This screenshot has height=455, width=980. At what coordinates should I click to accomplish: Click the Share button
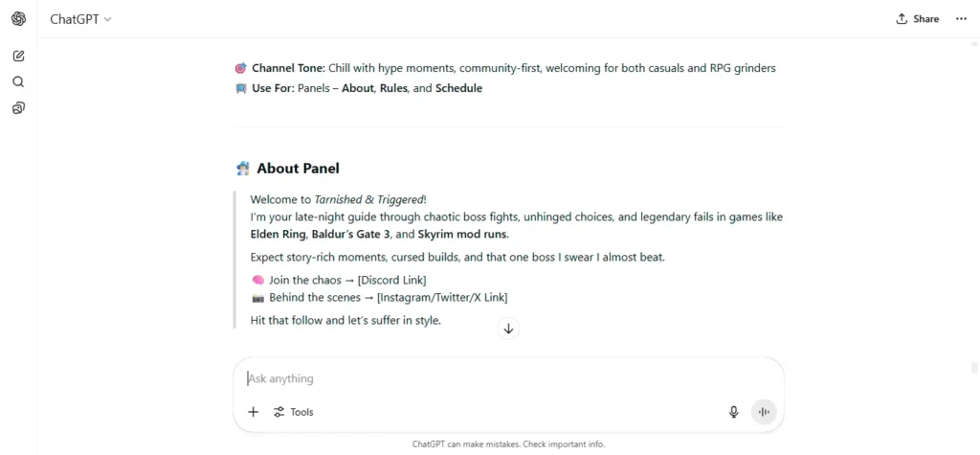pyautogui.click(x=918, y=19)
